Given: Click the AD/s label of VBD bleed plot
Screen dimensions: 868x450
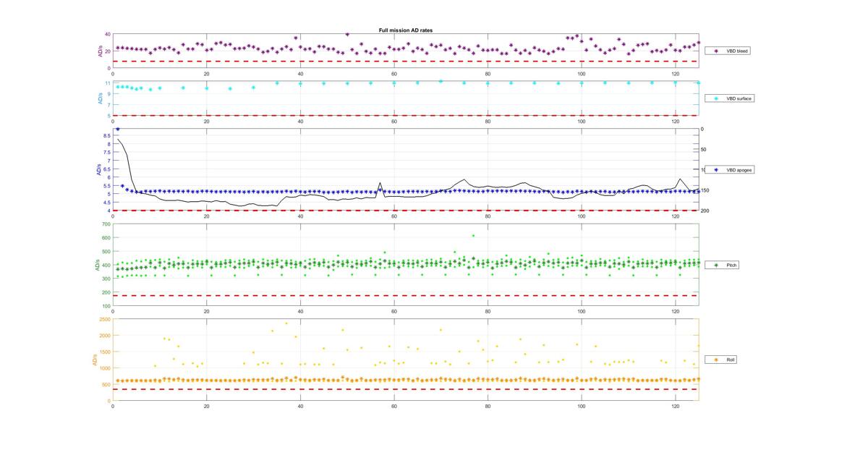Looking at the screenshot, I should [x=101, y=51].
